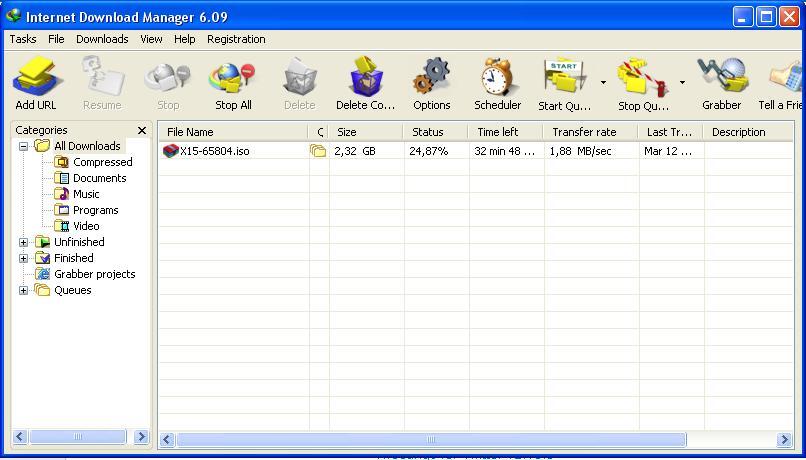
Task: Open the Start Queue dropdown arrow
Action: click(603, 83)
